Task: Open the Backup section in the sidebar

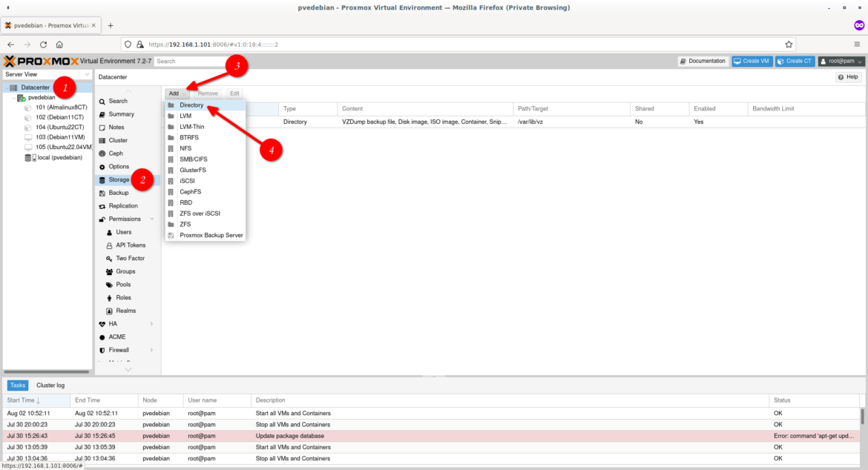Action: (117, 193)
